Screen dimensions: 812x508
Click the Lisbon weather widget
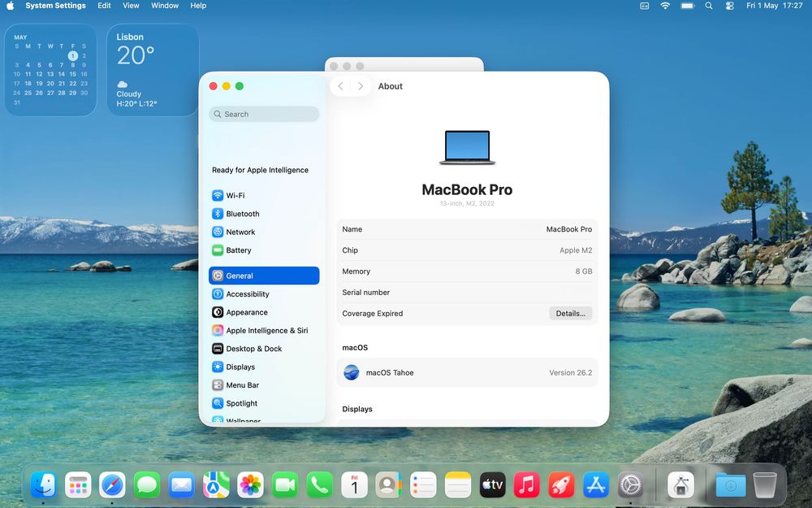(153, 70)
